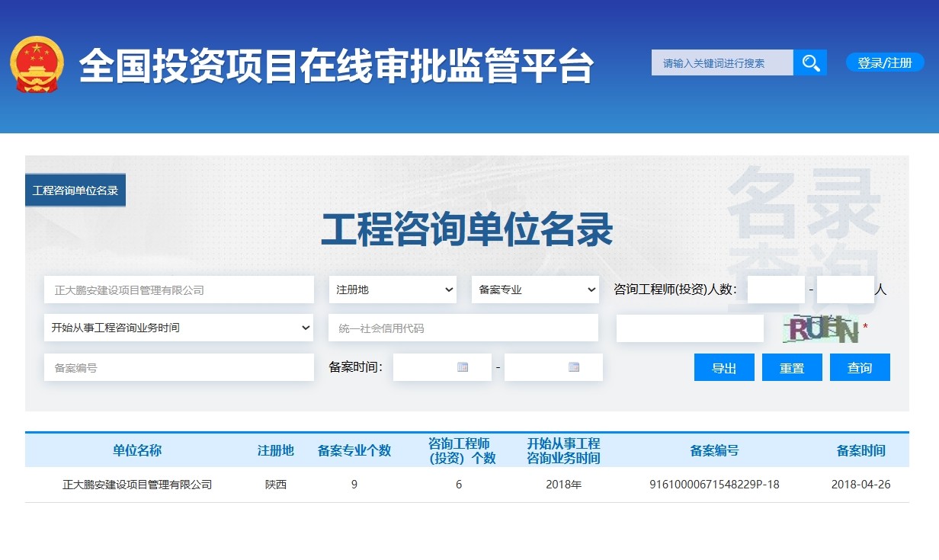Click the company name search field
The width and height of the screenshot is (939, 560).
(x=178, y=290)
